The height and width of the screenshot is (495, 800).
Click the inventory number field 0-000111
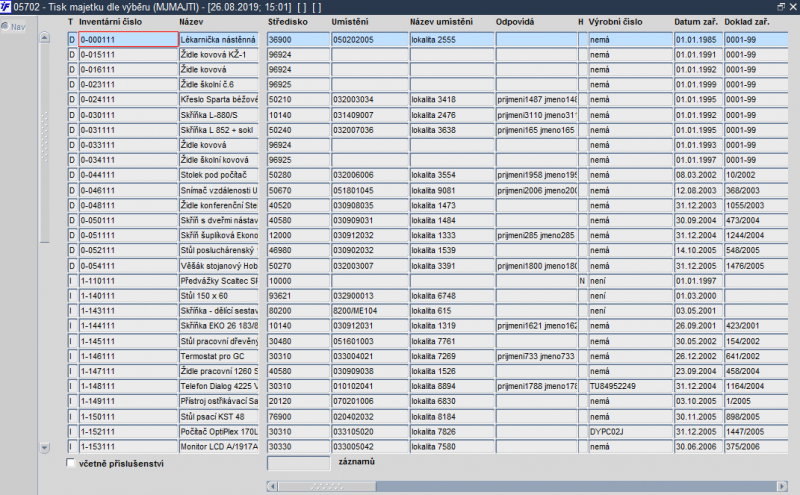click(x=129, y=39)
